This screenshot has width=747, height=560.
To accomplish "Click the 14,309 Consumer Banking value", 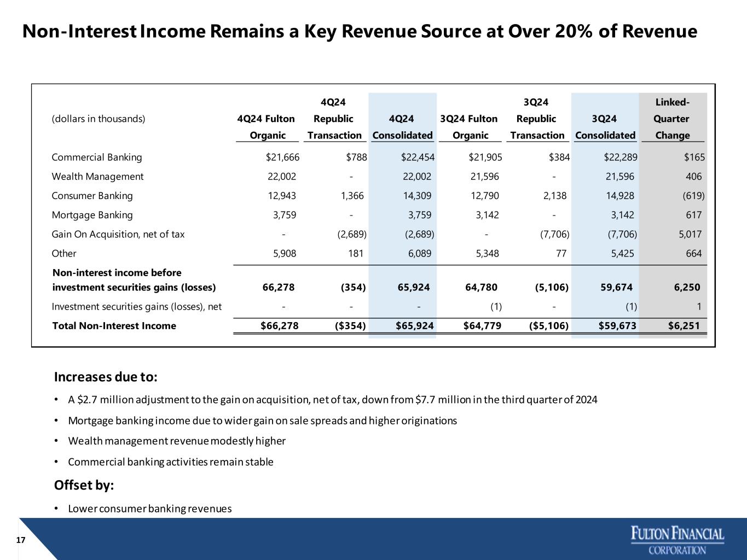I will point(416,196).
